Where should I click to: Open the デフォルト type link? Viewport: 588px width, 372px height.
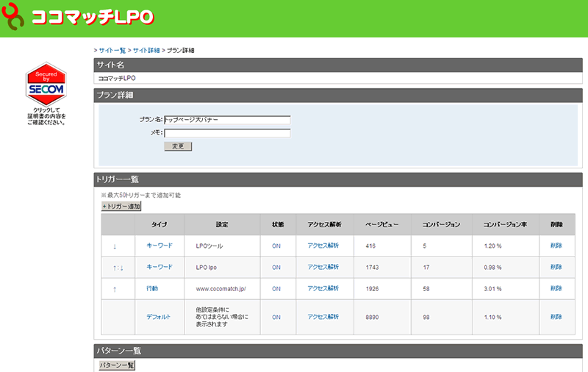click(x=158, y=317)
